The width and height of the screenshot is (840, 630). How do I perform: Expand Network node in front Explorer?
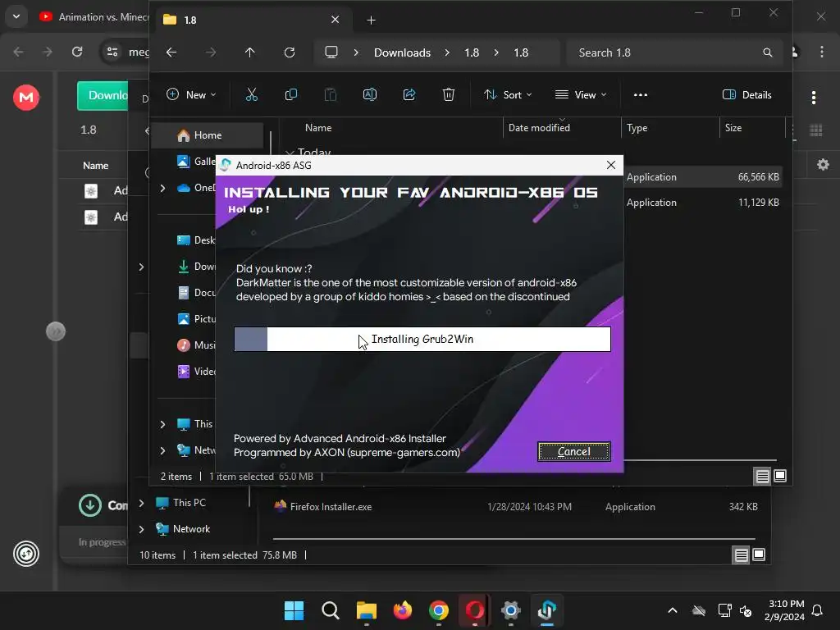tap(163, 450)
